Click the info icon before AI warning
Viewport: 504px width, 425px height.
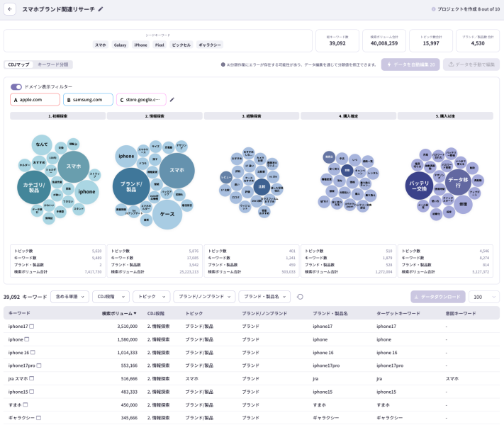(x=223, y=64)
